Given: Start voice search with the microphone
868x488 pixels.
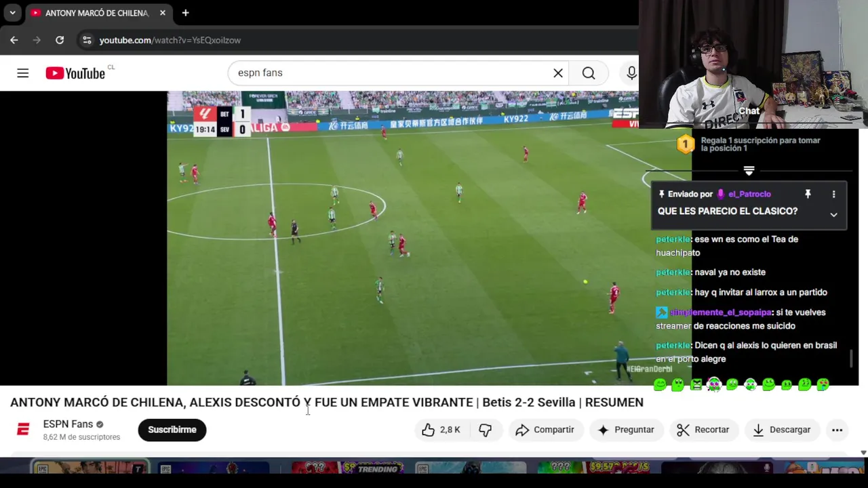Looking at the screenshot, I should click(x=631, y=73).
